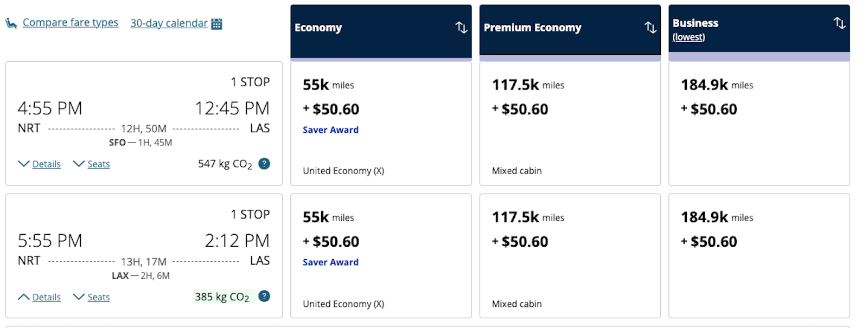The height and width of the screenshot is (328, 868).
Task: Select 55k miles Economy fare for 4:55 PM flight
Action: click(x=381, y=124)
